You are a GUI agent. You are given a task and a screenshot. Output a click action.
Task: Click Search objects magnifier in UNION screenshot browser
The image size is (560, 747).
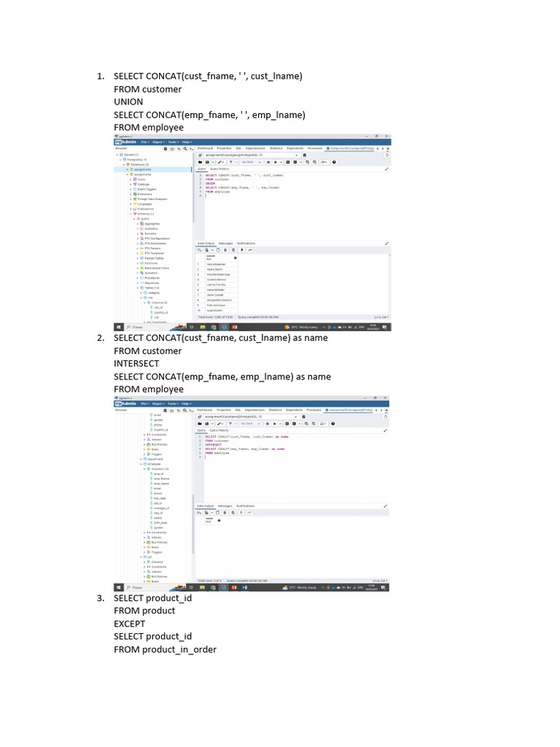click(x=185, y=149)
